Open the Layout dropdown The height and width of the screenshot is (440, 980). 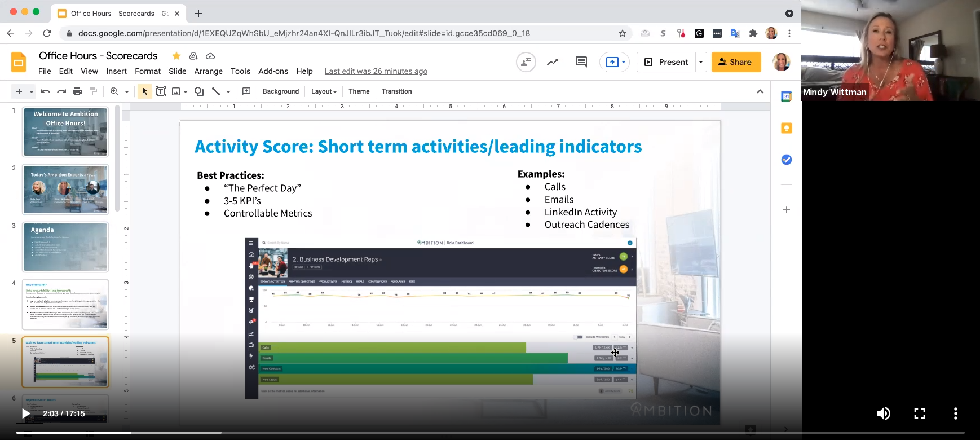(x=324, y=91)
